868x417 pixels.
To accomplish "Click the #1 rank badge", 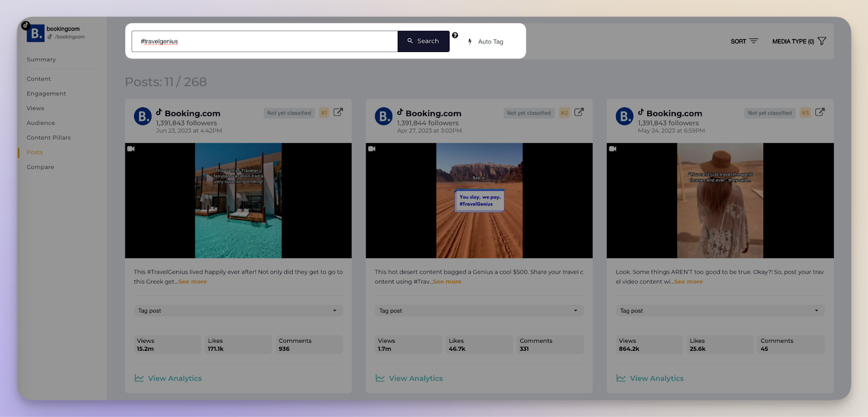I will [x=324, y=113].
